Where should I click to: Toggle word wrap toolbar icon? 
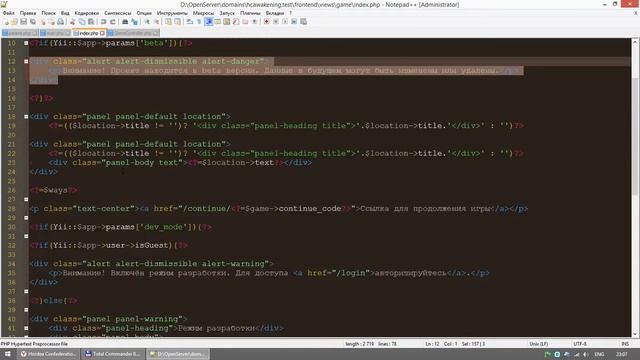[x=190, y=22]
